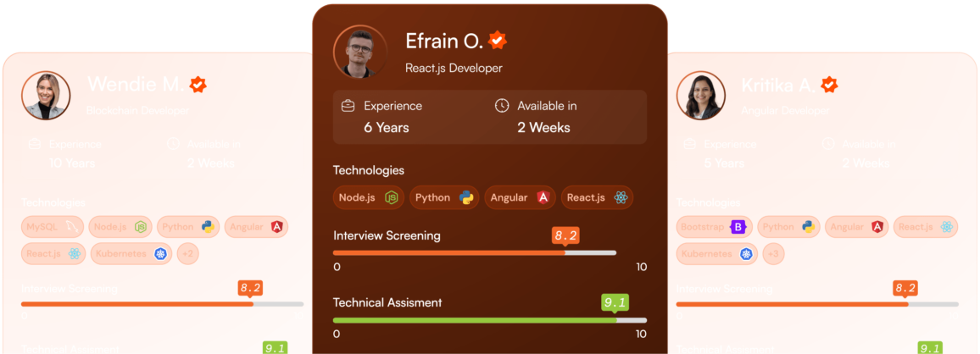Click the briefcase Experience icon on Efrain's card

[x=348, y=106]
